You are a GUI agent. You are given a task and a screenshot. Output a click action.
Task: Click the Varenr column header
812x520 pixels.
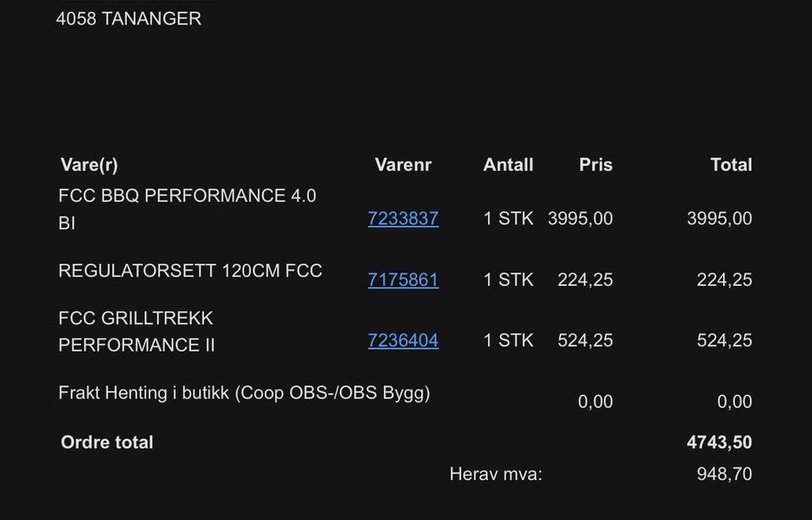coord(403,165)
